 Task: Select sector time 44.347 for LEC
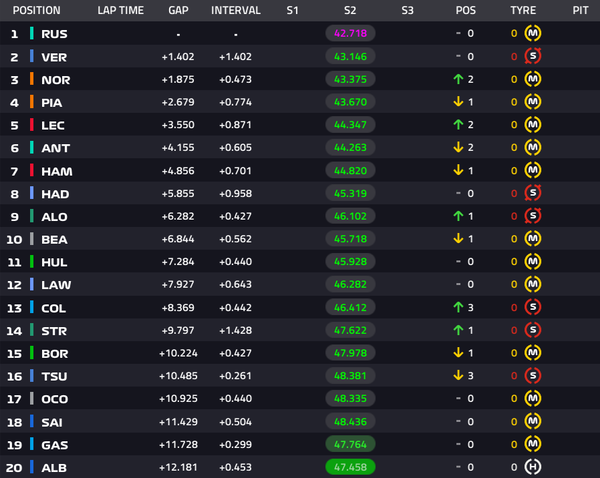[x=350, y=125]
